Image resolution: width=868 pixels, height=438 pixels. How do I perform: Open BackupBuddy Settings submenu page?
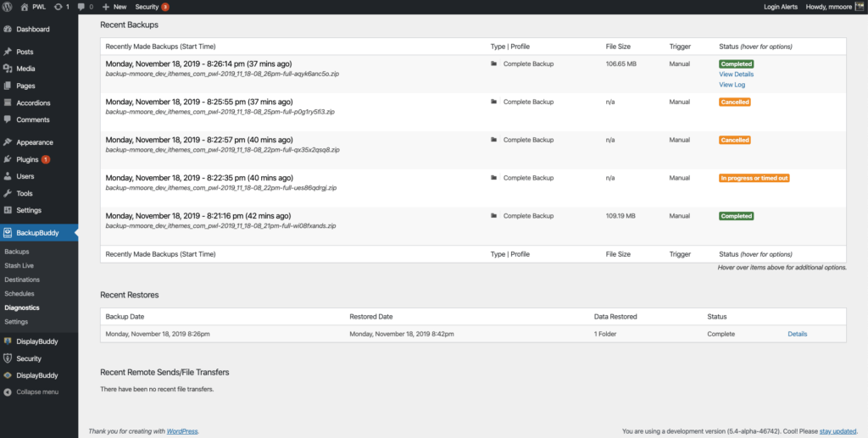point(16,321)
